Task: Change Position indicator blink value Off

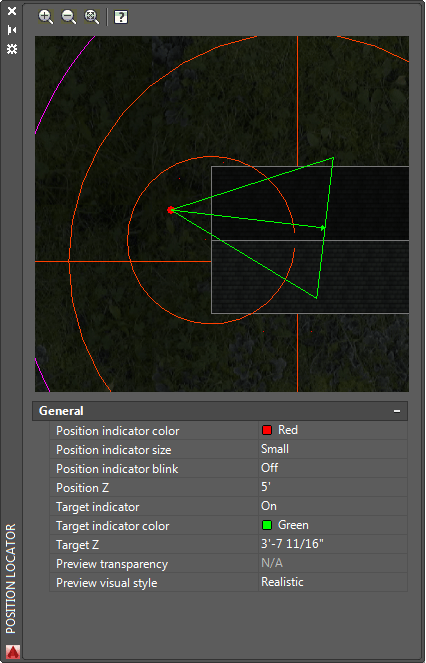Action: pyautogui.click(x=333, y=468)
